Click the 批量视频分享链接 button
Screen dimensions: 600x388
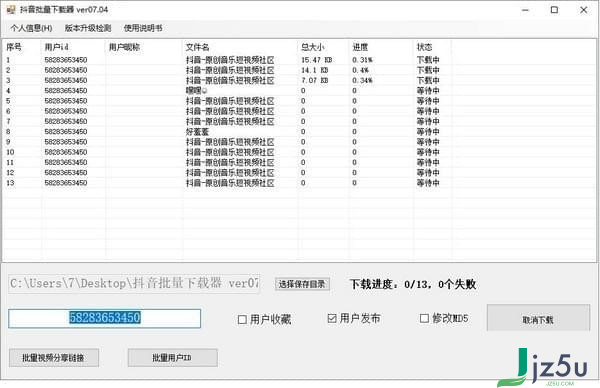pyautogui.click(x=54, y=358)
